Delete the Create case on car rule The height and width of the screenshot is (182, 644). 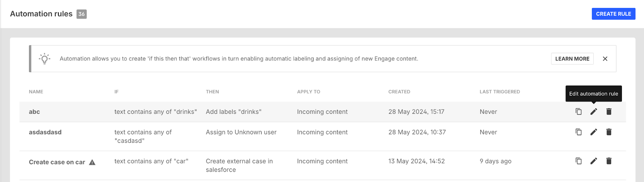[x=609, y=161]
